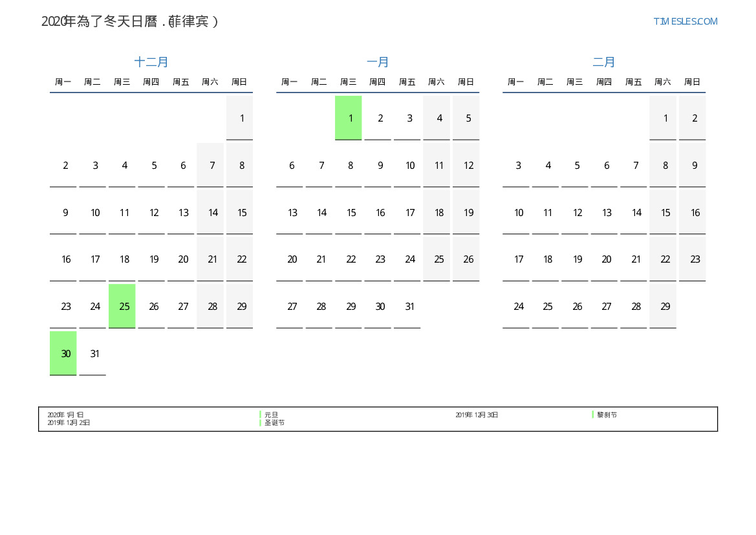Click the green swatch beside 元旦
Screen dimensions: 756x535
coord(260,415)
